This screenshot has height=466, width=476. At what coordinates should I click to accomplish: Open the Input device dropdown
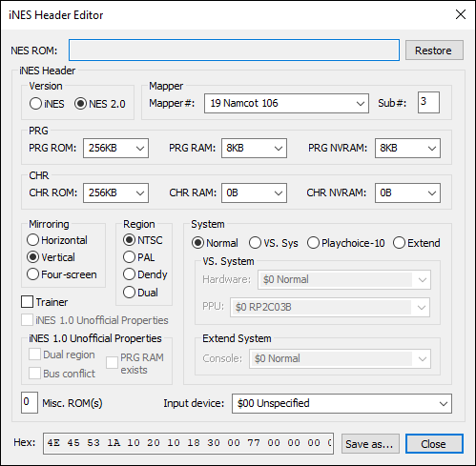pyautogui.click(x=341, y=403)
